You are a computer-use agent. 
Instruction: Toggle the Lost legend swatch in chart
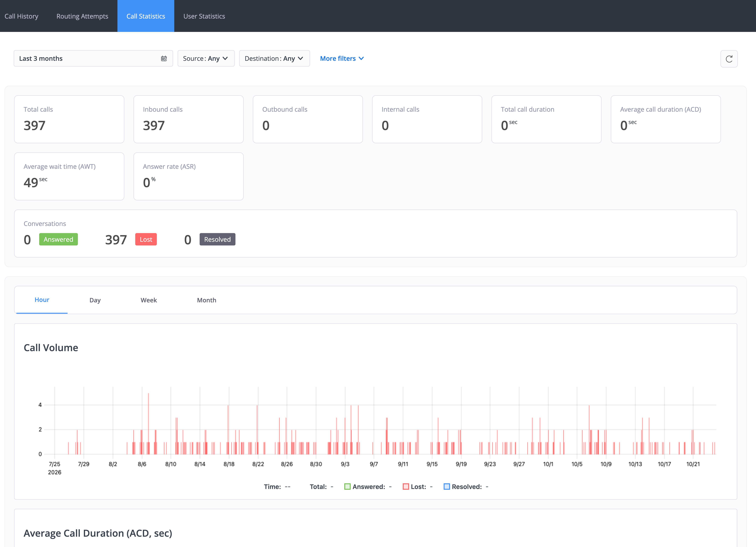[406, 487]
